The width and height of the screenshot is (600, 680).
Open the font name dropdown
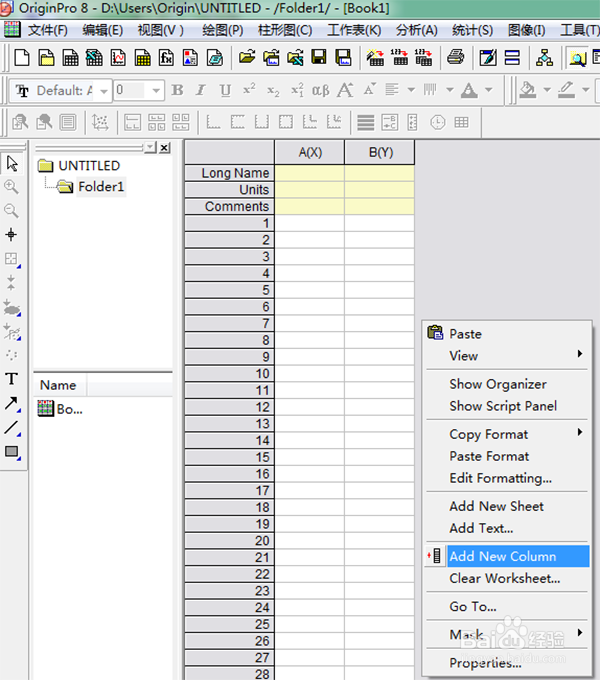click(104, 91)
